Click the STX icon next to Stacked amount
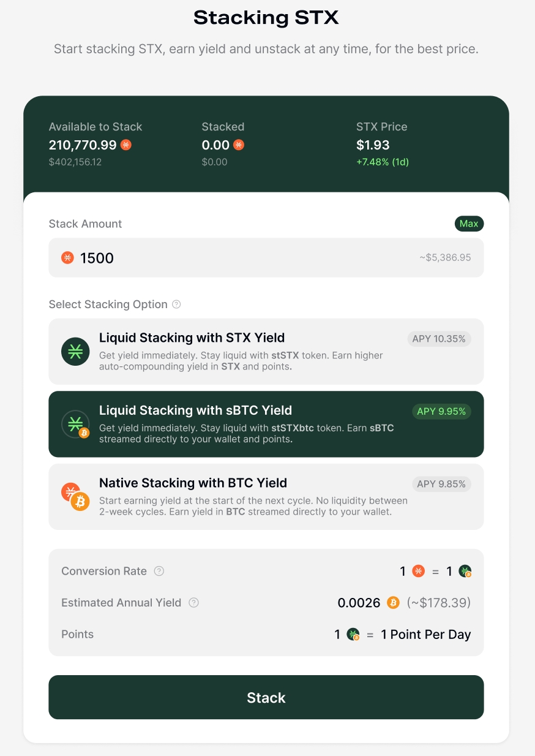Viewport: 535px width, 756px height. pos(239,145)
